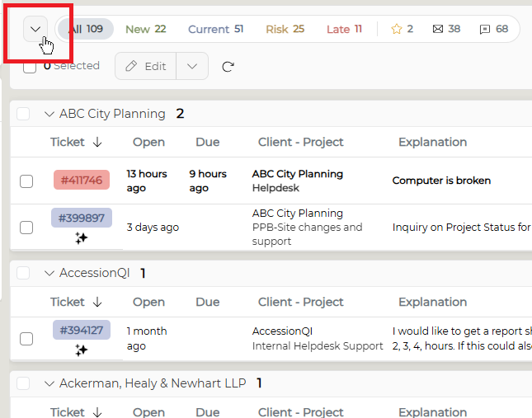Click the chat bubble icon showing 68
The height and width of the screenshot is (418, 532).
(x=484, y=30)
